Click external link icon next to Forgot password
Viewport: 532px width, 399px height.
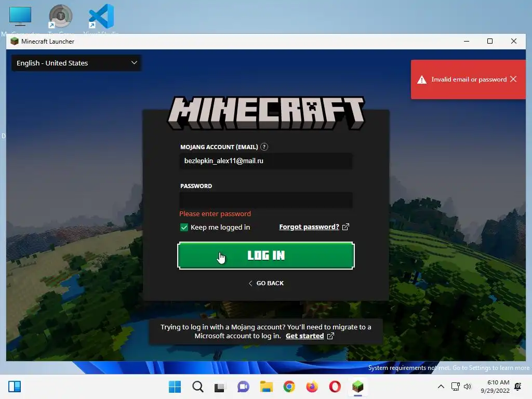pos(345,227)
